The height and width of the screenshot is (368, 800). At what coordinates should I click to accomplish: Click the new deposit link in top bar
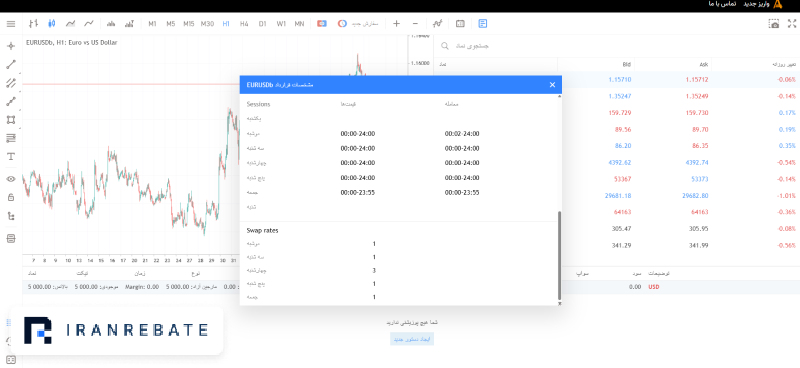(756, 4)
